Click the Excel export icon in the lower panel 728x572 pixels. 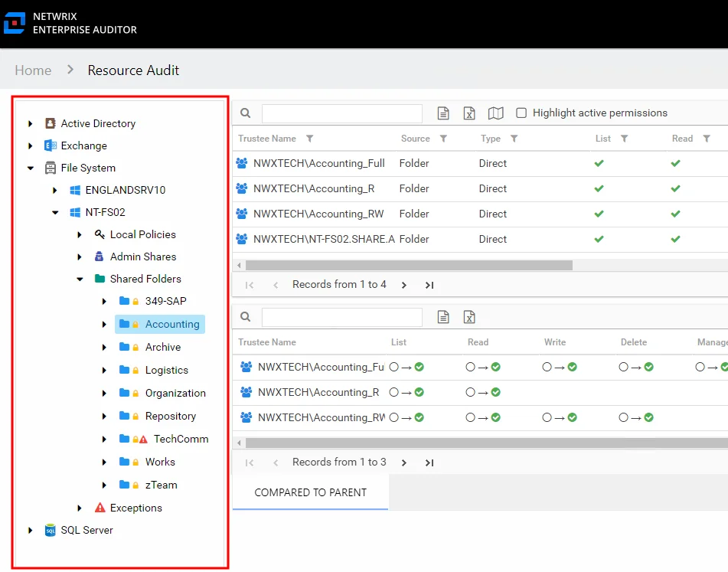(x=469, y=317)
